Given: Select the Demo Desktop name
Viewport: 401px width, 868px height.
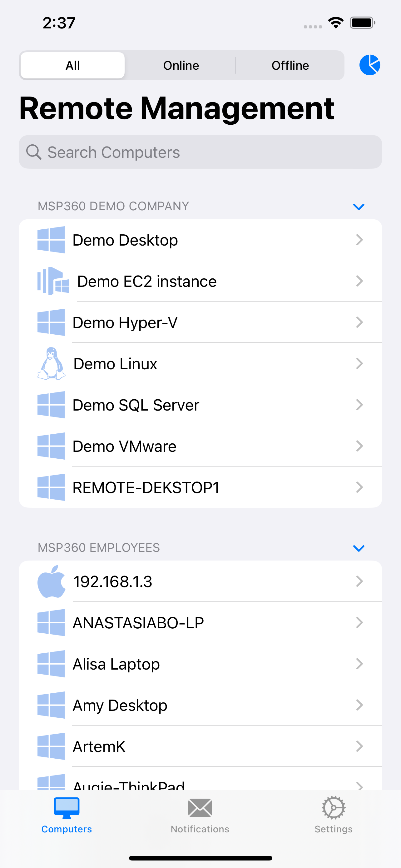Looking at the screenshot, I should [x=125, y=240].
